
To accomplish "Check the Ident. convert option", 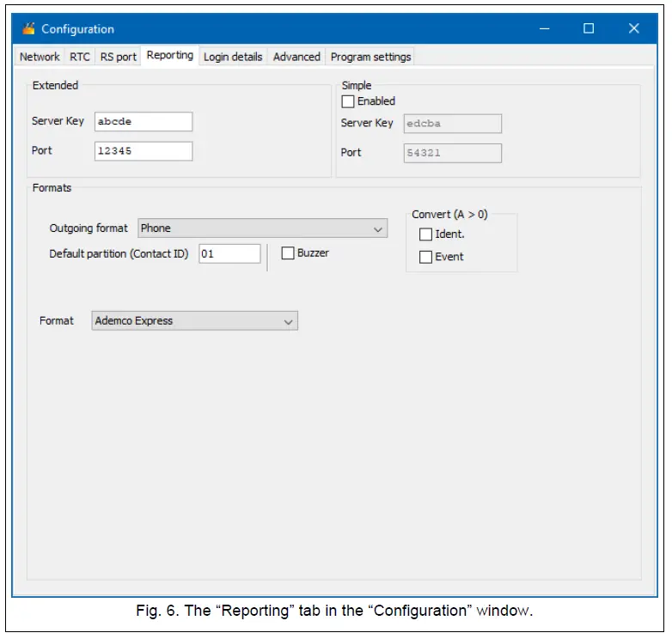I will pos(425,234).
